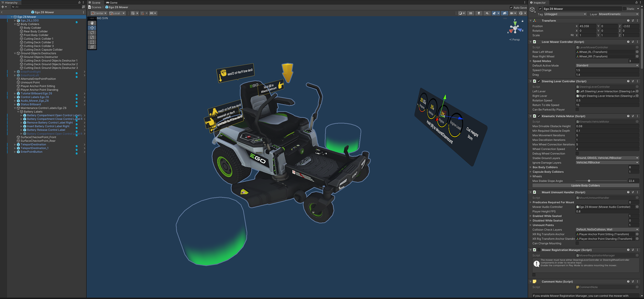Screen dimensions: 644x299
Task: Open Kinematic Vehicle Motor help icon
Action: 628,116
